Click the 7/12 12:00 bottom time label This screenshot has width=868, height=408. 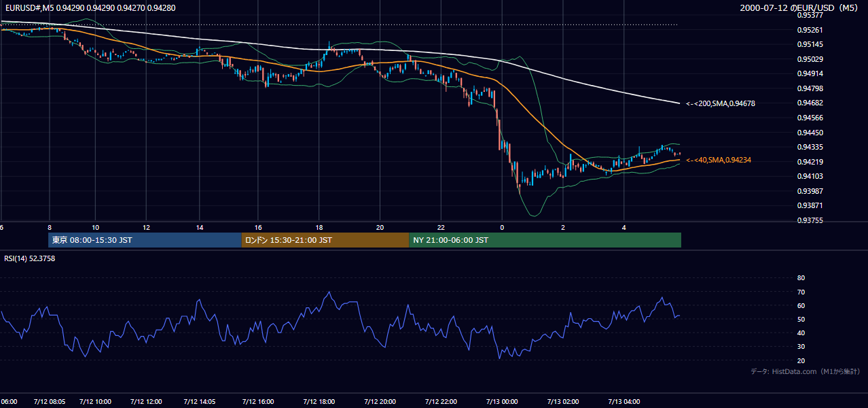coord(146,402)
